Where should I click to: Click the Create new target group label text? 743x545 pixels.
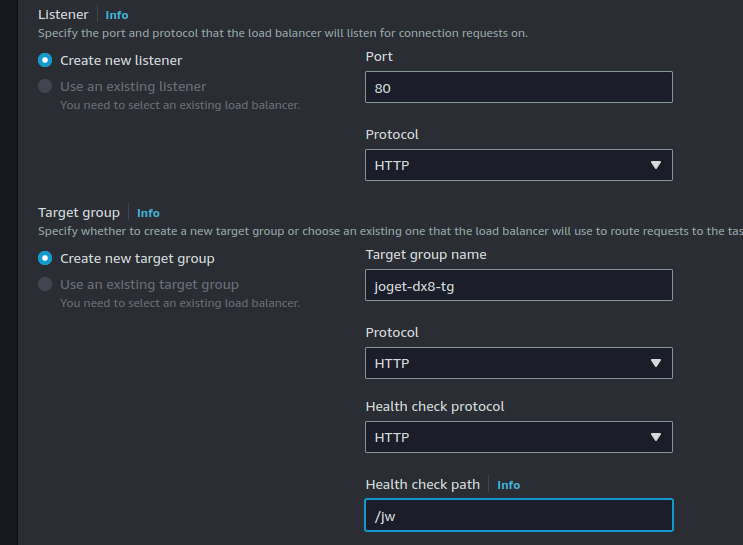point(137,258)
